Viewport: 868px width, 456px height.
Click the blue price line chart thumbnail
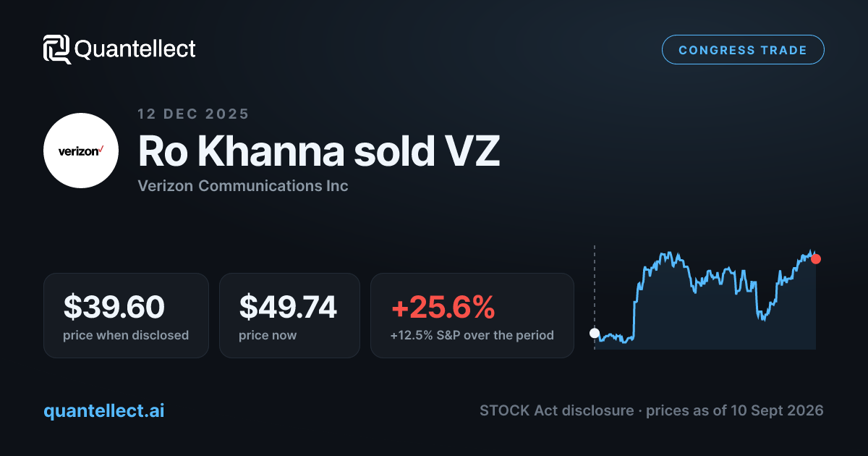tap(705, 298)
